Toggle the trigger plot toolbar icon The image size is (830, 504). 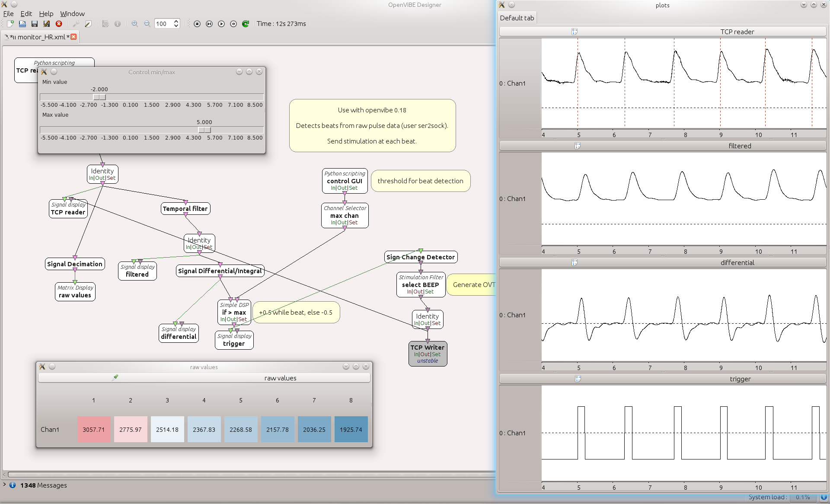pos(578,379)
